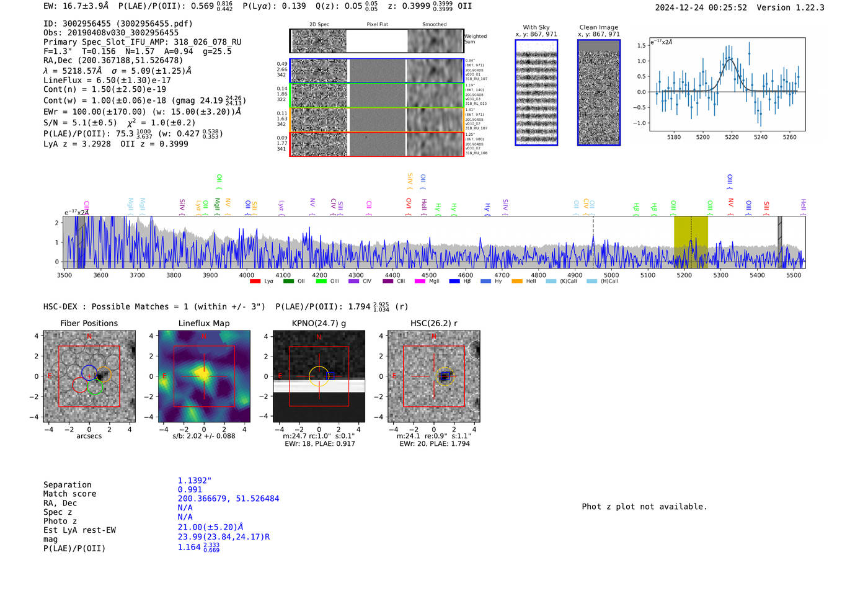Screen dimensions: 868x591
Task: Click the yellow aperture circle in KPNO g image
Action: coord(319,376)
